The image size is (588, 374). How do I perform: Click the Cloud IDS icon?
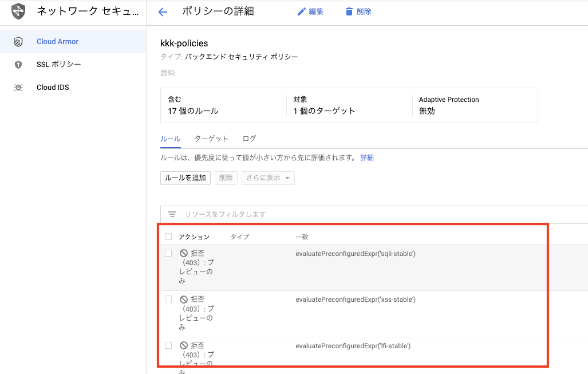(18, 88)
